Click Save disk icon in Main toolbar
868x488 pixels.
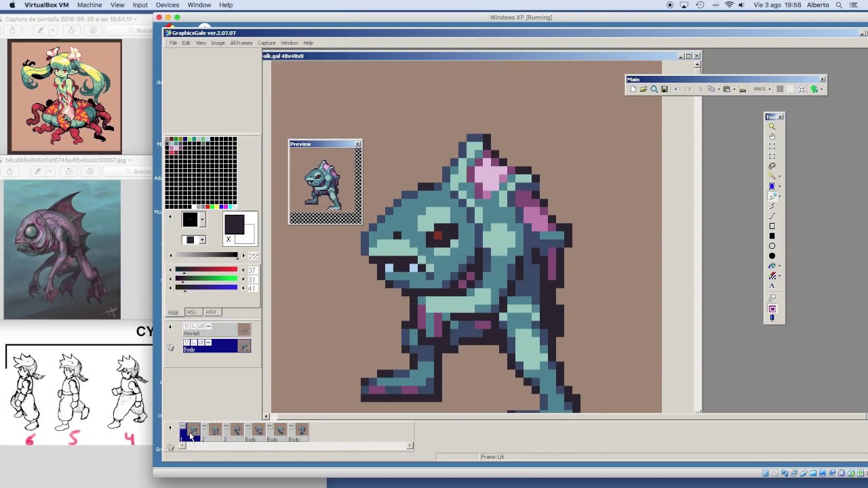pos(665,89)
